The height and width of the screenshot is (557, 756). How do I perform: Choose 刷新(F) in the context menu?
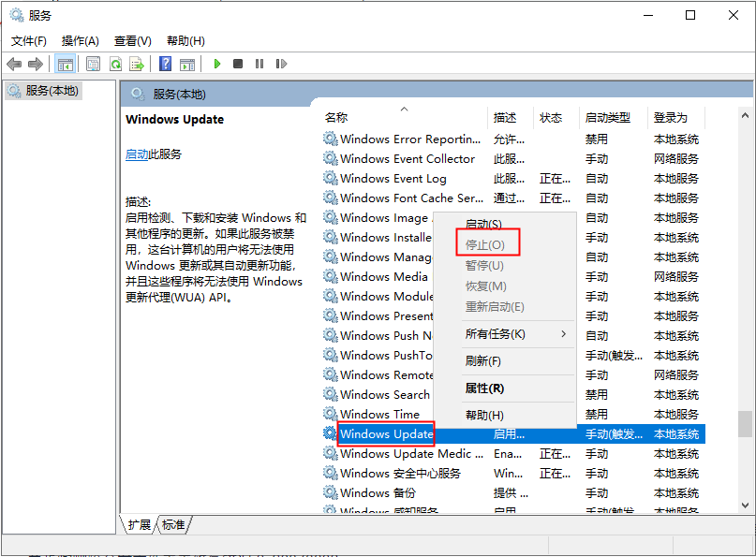pyautogui.click(x=483, y=361)
